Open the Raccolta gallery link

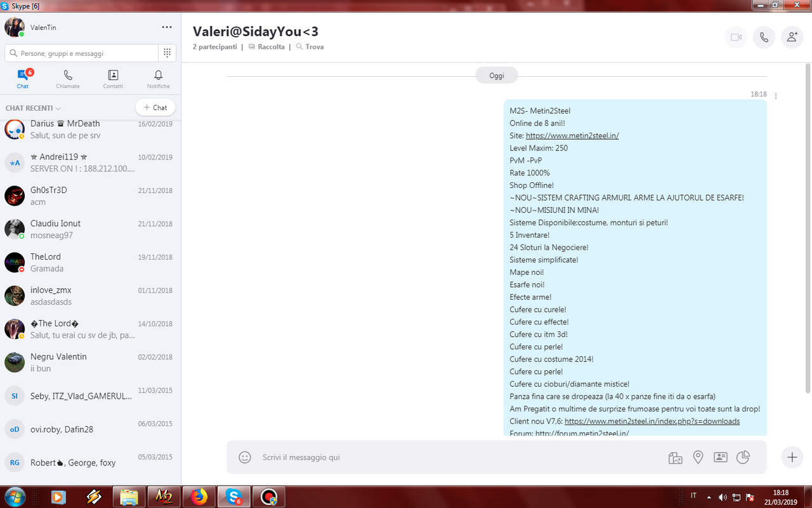click(x=266, y=47)
